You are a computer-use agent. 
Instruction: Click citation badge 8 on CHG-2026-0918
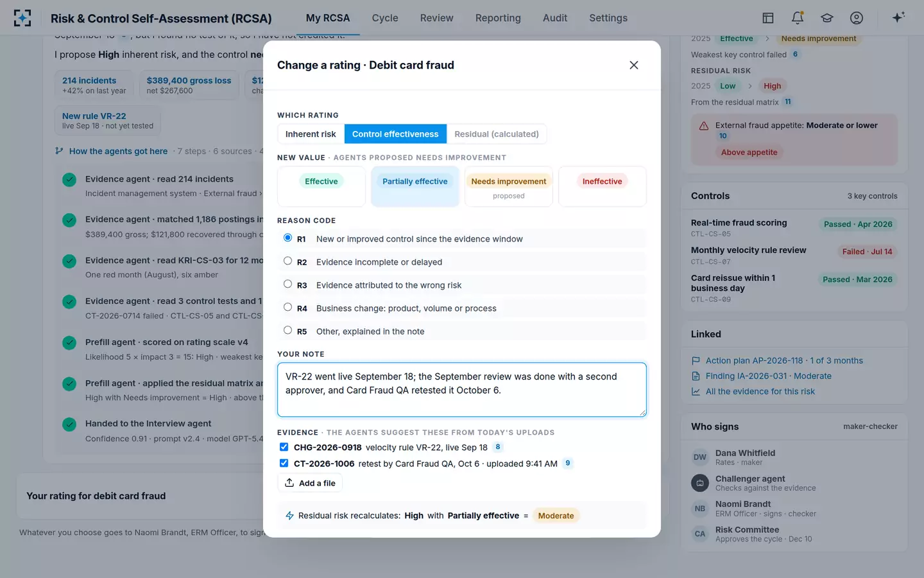click(x=498, y=447)
